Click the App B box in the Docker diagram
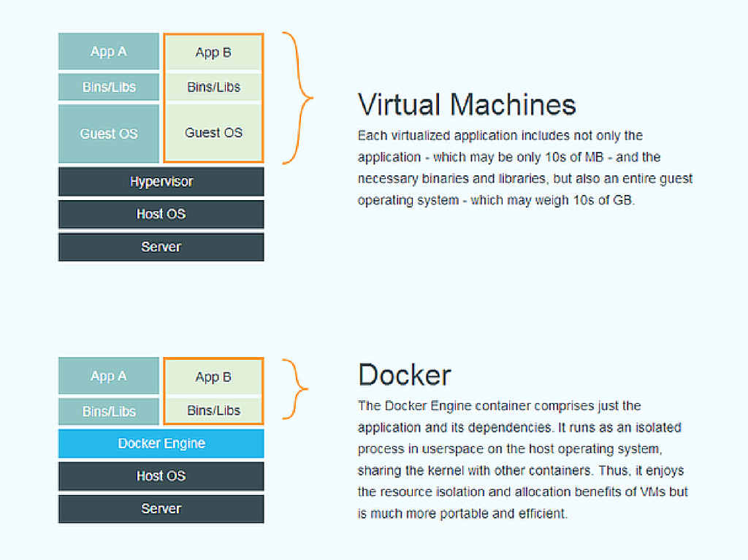 213,377
